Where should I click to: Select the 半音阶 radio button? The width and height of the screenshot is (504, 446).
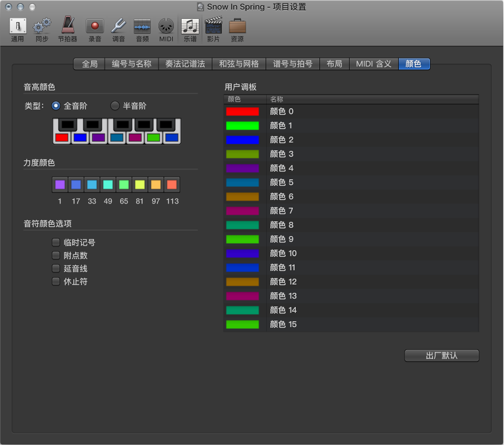pos(115,106)
